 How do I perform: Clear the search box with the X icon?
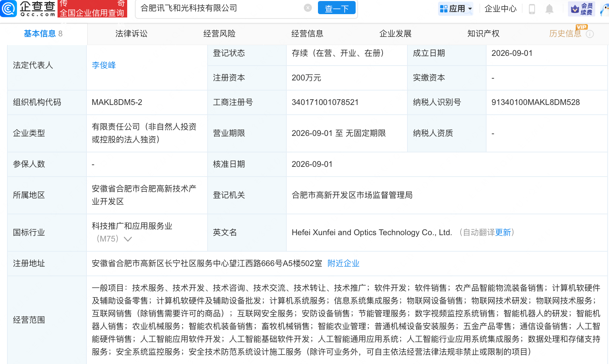(x=308, y=8)
